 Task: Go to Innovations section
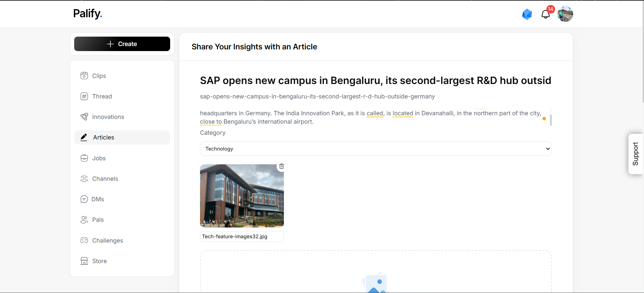tap(108, 117)
